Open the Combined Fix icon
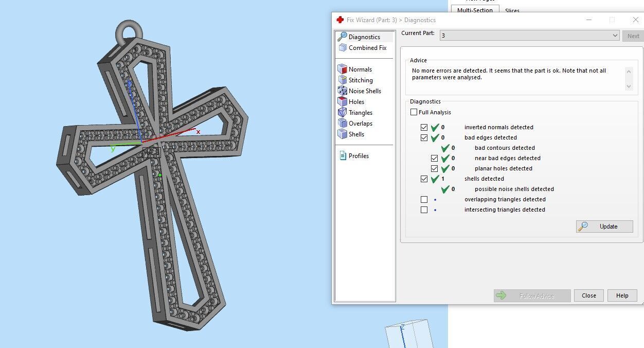644x348 pixels. tap(343, 48)
